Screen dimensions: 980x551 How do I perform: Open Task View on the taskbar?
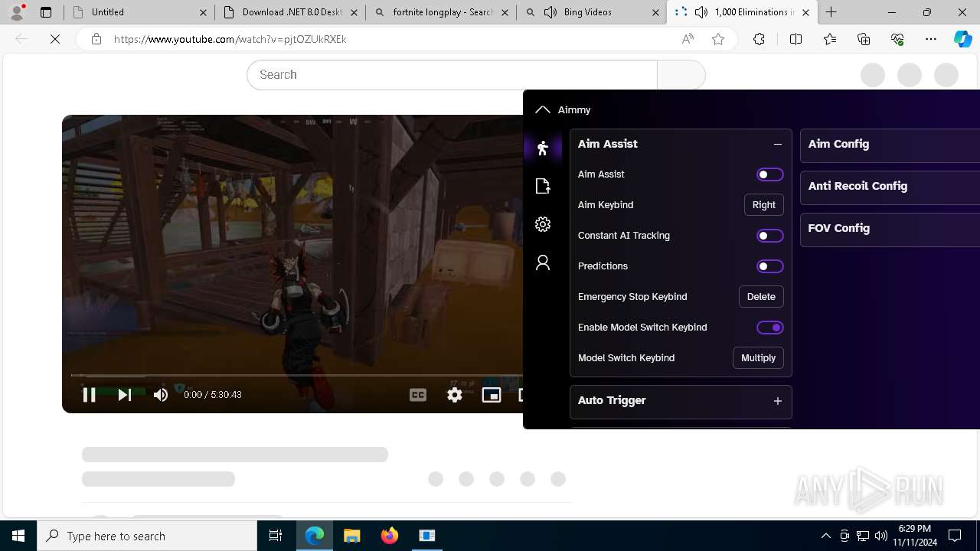click(276, 536)
